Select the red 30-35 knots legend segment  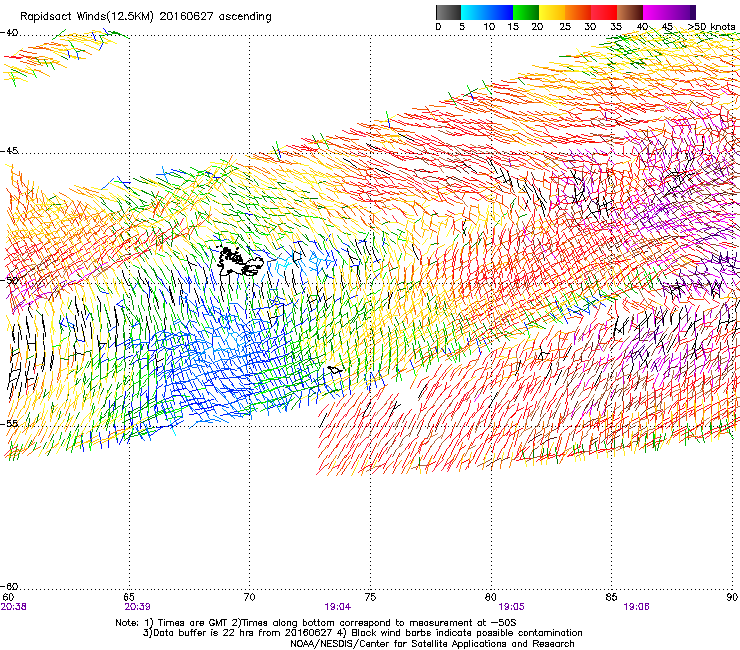(604, 12)
